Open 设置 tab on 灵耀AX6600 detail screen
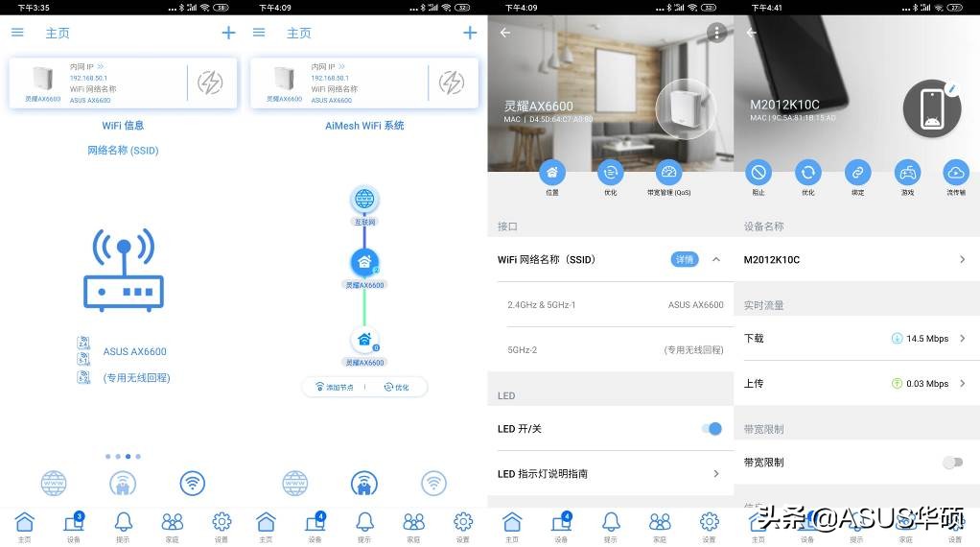This screenshot has width=980, height=547. pos(709,527)
